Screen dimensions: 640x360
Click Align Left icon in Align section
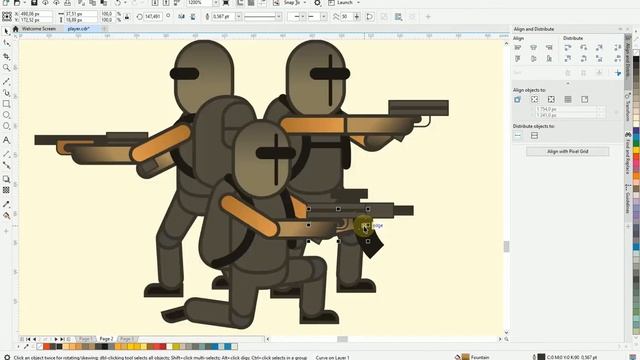click(x=518, y=48)
